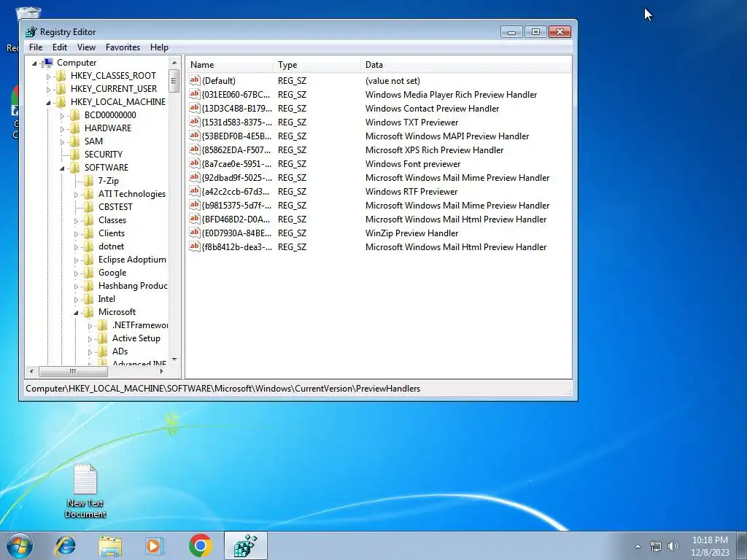Open the View menu

(x=86, y=47)
